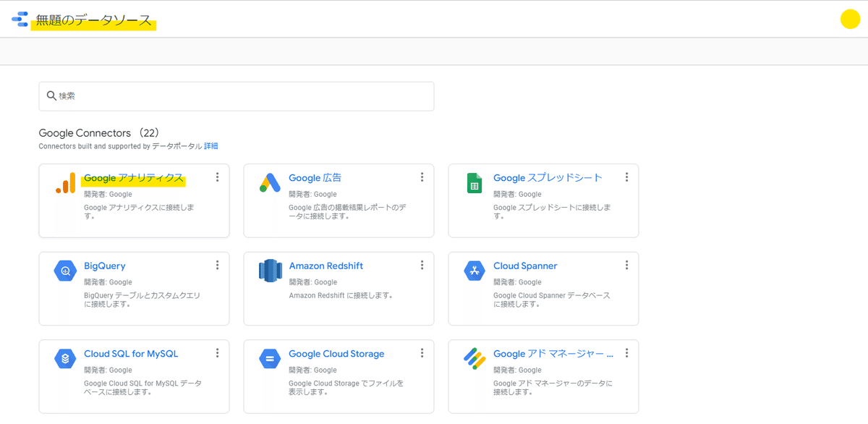
Task: Click the 無題のデータソース title to rename
Action: pos(94,21)
